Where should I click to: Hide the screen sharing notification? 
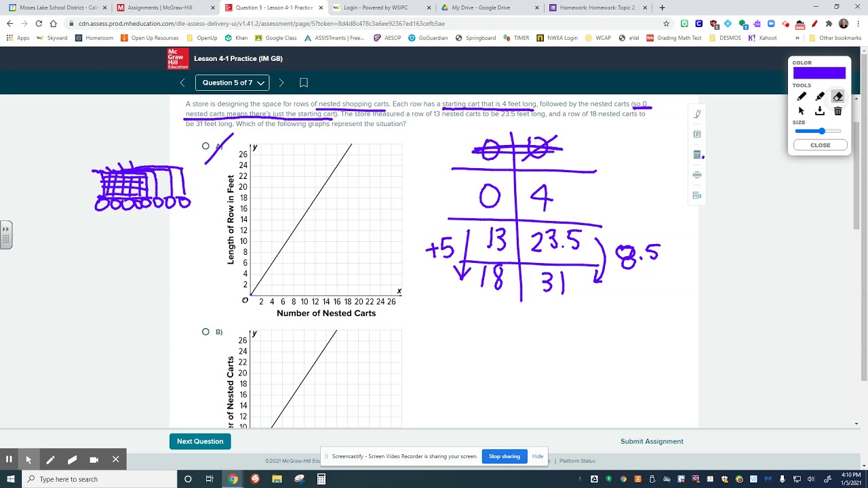[x=538, y=456]
